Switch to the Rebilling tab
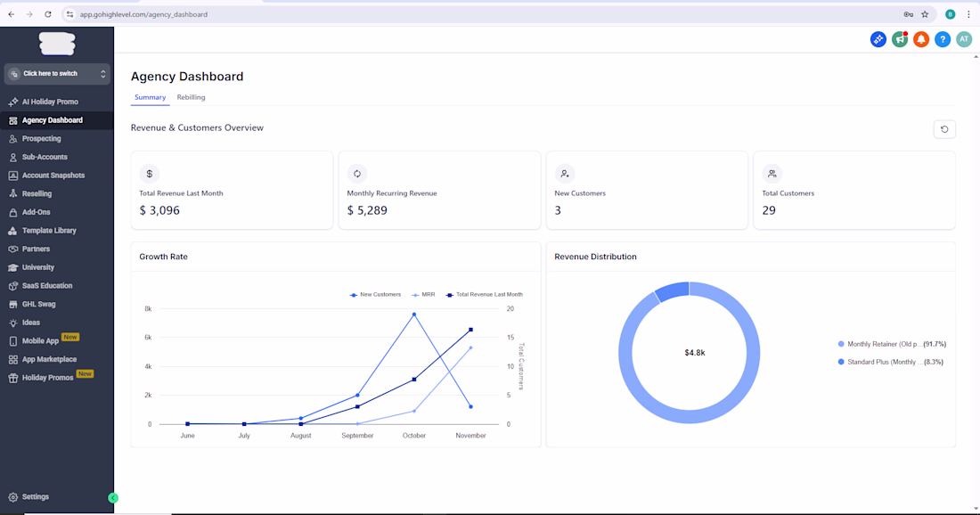 pos(191,97)
